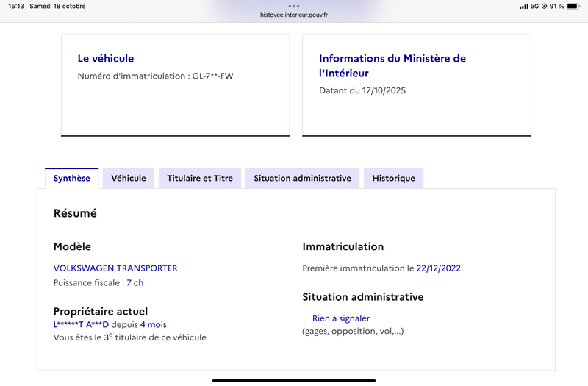This screenshot has height=386, width=588.
Task: Click the Informations du Ministère de l'Intérieur heading
Action: [392, 66]
